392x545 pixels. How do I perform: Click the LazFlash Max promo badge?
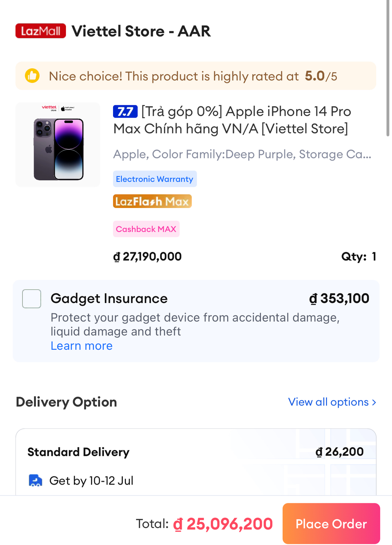pos(152,201)
